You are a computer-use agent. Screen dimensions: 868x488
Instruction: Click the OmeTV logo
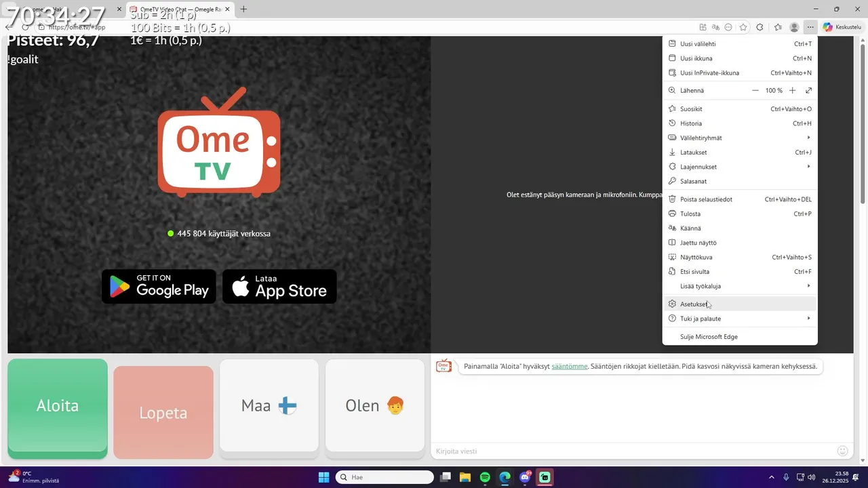click(219, 142)
